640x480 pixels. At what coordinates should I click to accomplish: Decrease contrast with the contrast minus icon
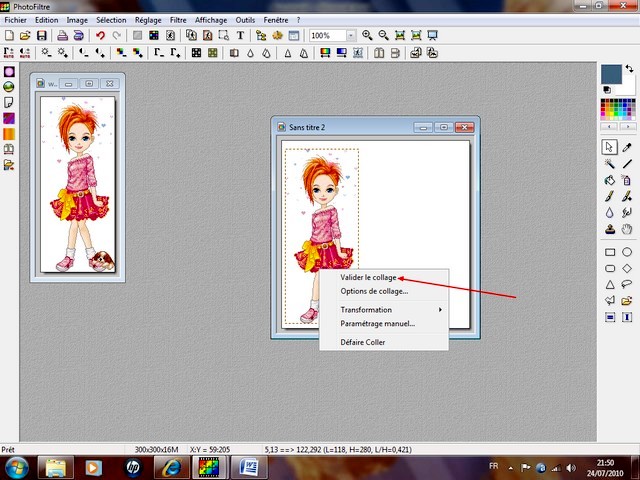pyautogui.click(x=84, y=53)
